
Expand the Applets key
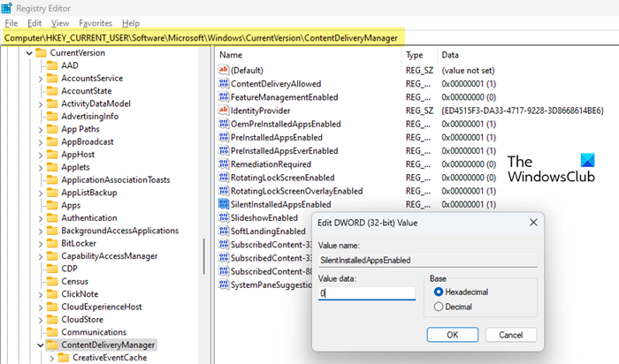pyautogui.click(x=41, y=167)
